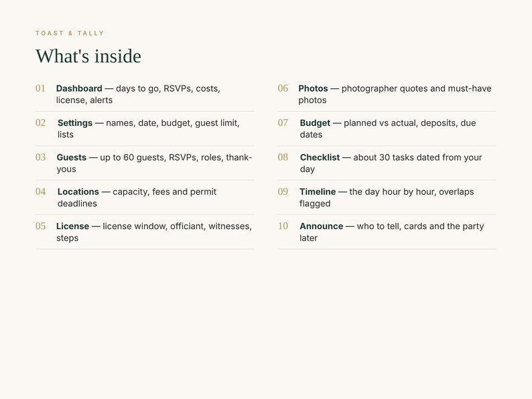
Task: Open the Budget section label
Action: coord(315,123)
